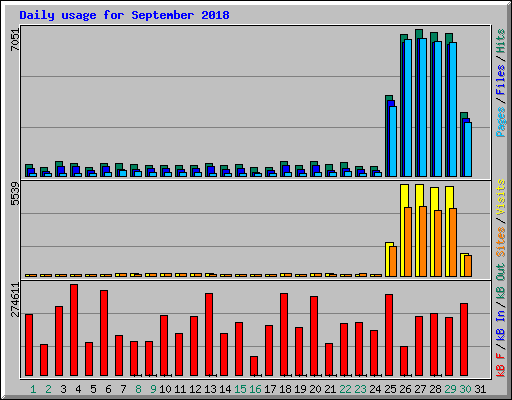Select the light-blue pages bar for day 30
Screen dimensions: 512x400
tap(468, 149)
